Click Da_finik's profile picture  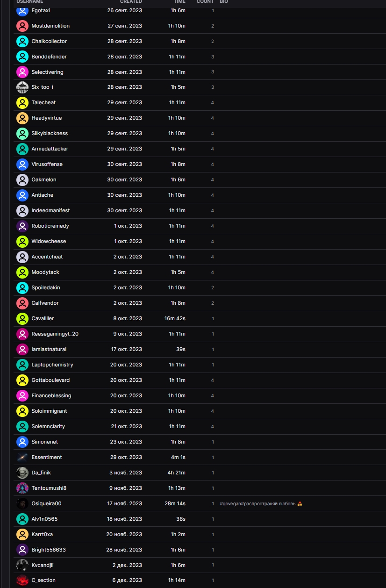tap(22, 473)
